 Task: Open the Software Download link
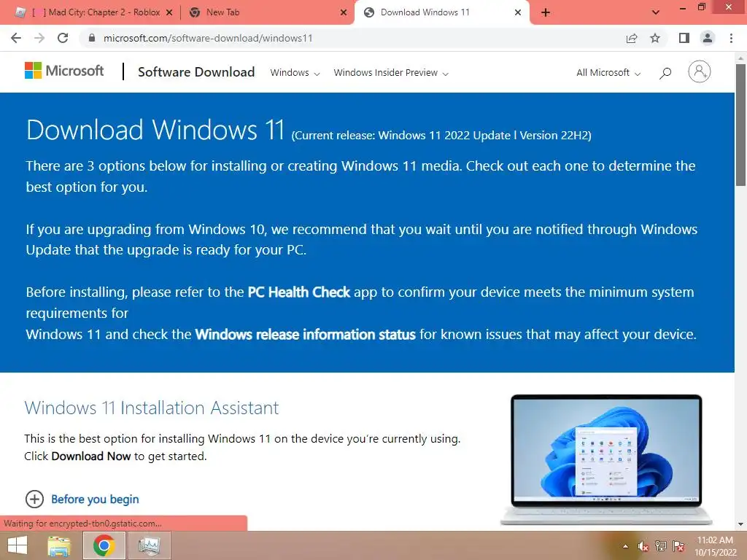[x=196, y=72]
